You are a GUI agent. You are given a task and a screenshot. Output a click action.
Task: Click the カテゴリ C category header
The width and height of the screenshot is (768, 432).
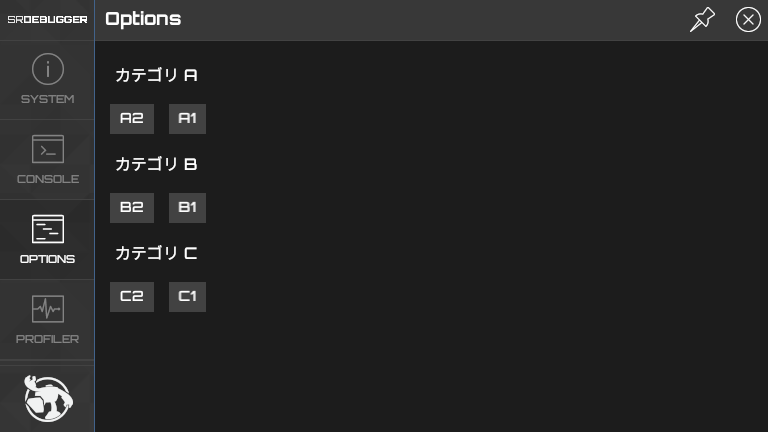[x=156, y=253]
